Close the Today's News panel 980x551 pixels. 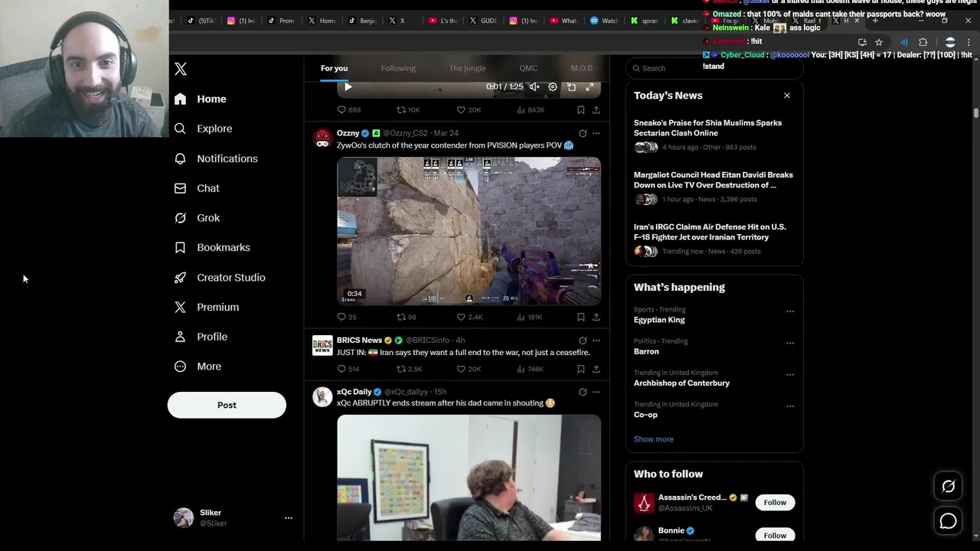(787, 96)
